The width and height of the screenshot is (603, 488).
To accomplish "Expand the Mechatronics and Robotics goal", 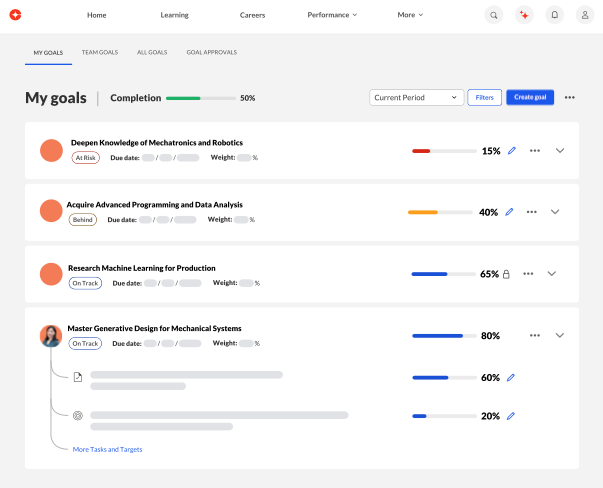I will [x=560, y=151].
